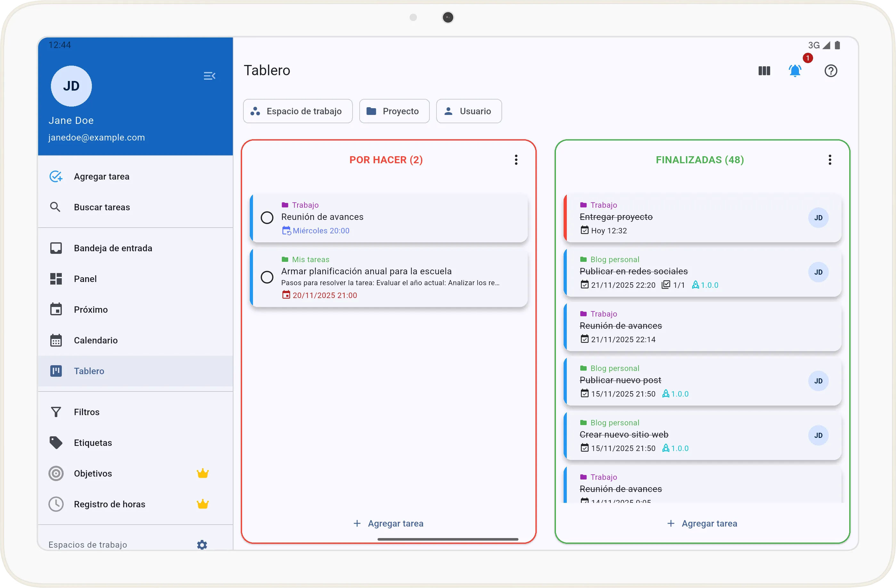Check off Armar planificación anual task circle
The height and width of the screenshot is (588, 896).
tap(267, 277)
